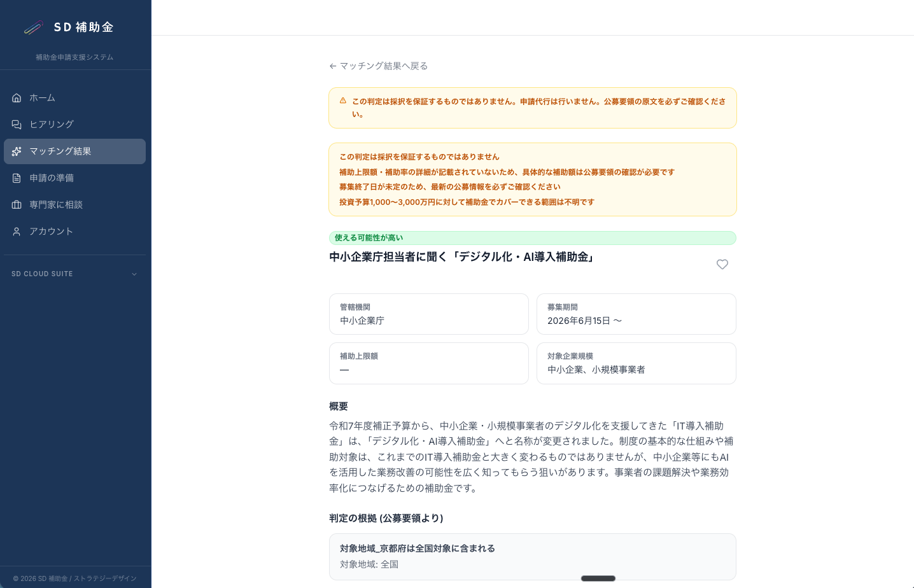Click the 補助上限額 card

(x=429, y=363)
